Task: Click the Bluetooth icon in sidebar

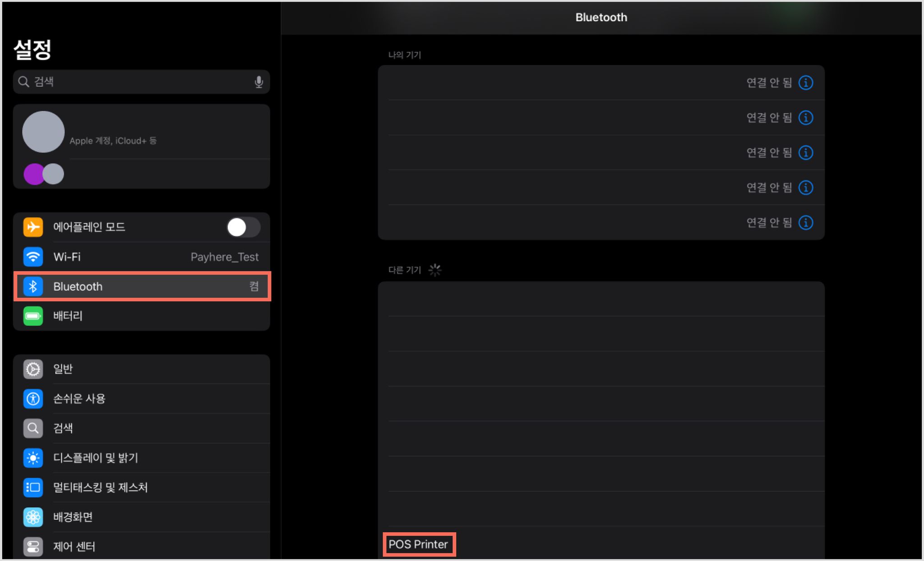Action: coord(33,286)
